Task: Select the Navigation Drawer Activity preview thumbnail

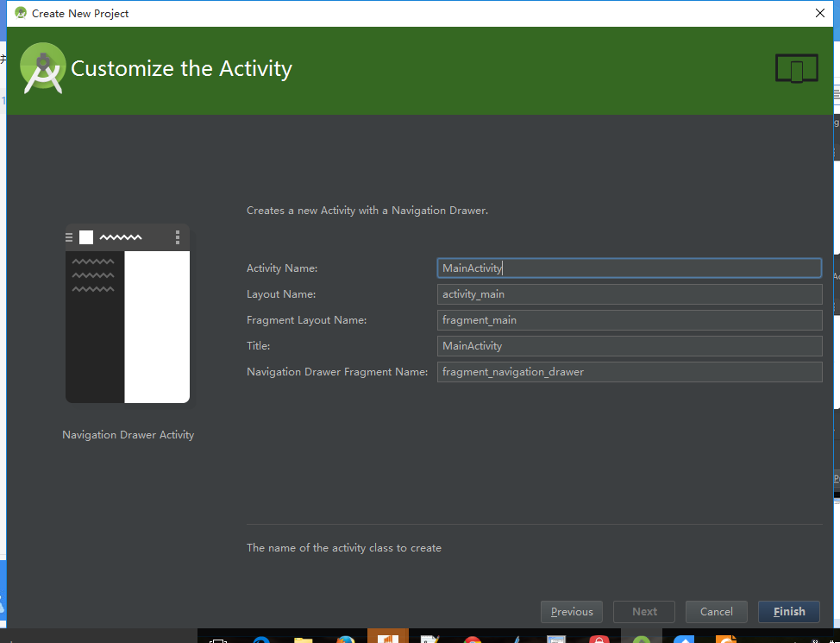Action: point(128,313)
